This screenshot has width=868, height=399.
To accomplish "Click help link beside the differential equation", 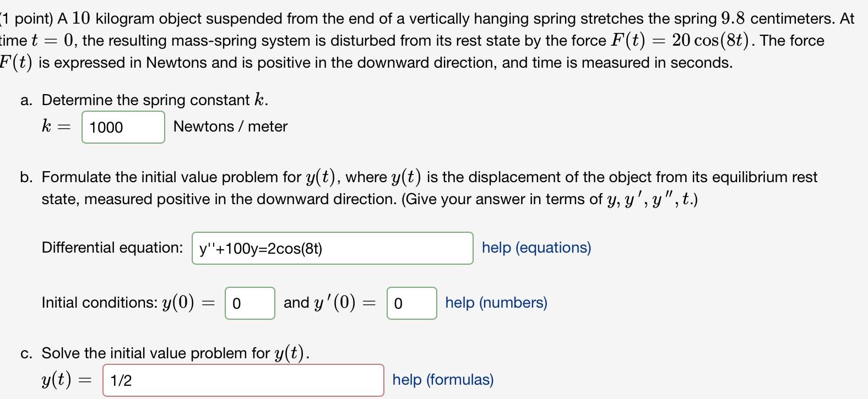I will [536, 248].
